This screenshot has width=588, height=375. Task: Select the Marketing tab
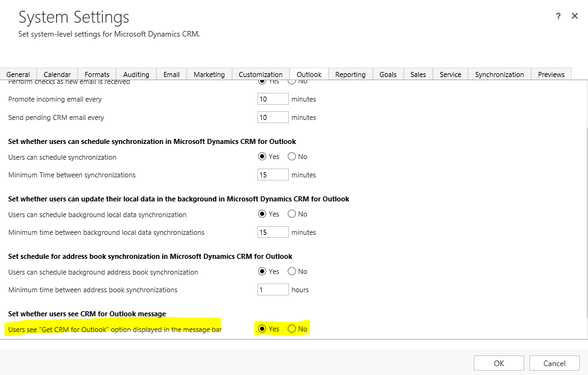pyautogui.click(x=209, y=74)
